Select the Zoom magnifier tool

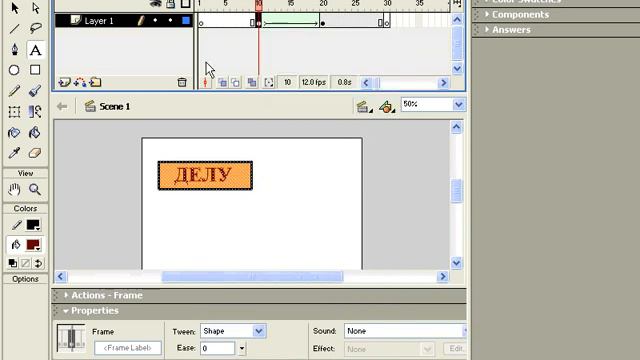35,189
